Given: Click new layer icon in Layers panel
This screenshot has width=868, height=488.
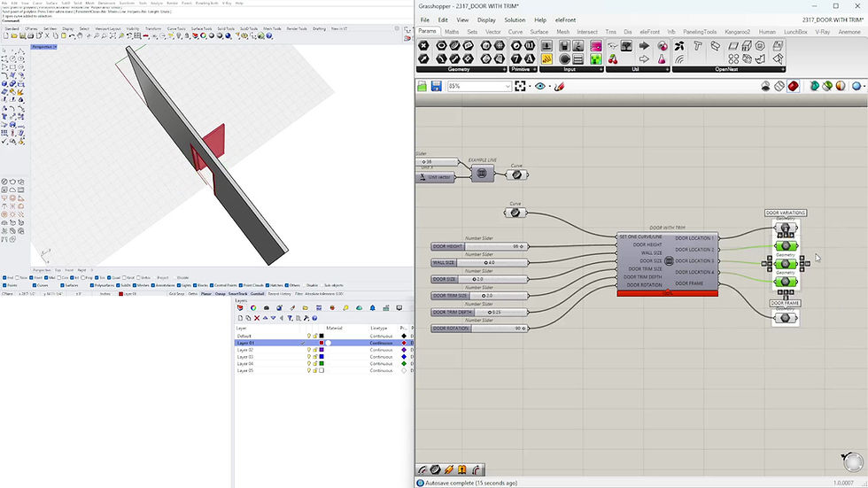Looking at the screenshot, I should [x=240, y=318].
